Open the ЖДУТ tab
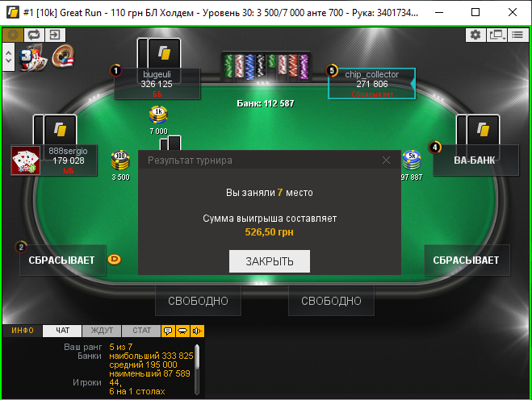 [102, 331]
